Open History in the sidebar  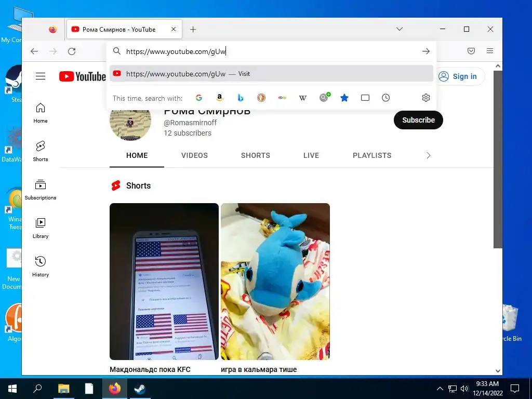41,267
